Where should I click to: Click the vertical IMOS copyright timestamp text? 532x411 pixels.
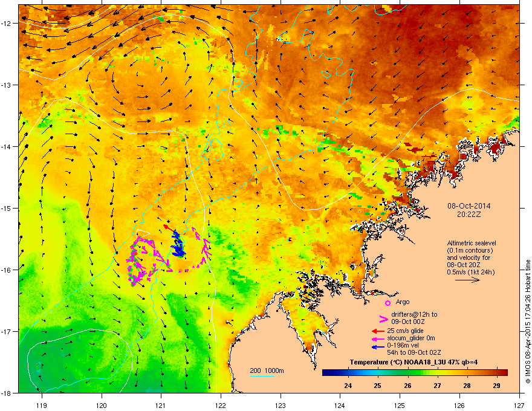[528, 322]
